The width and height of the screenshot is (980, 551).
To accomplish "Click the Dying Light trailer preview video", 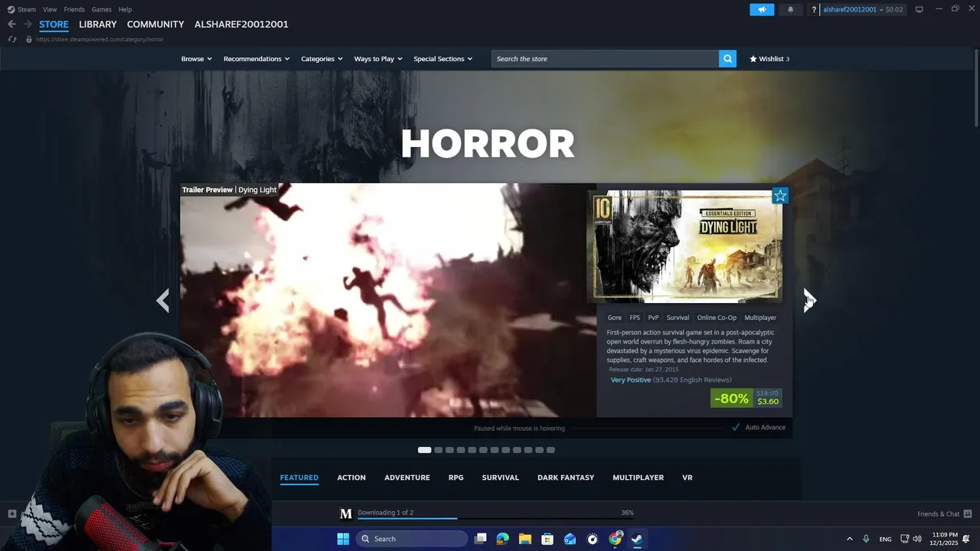I will (x=388, y=300).
